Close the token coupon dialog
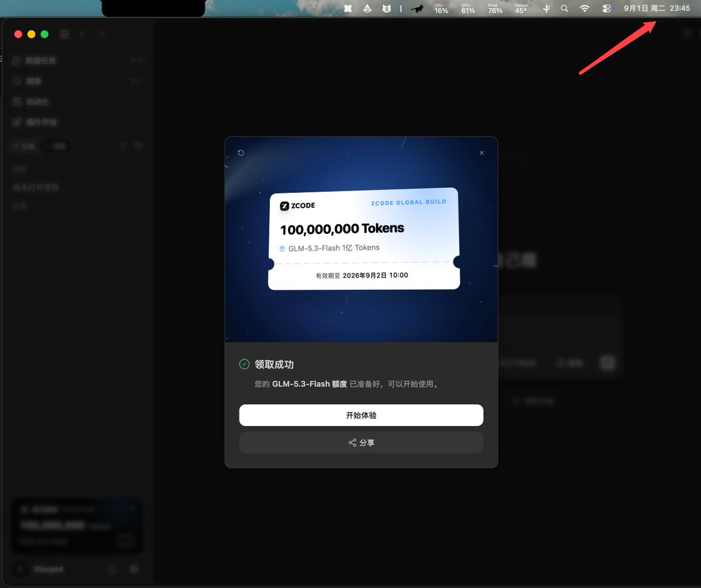 [x=481, y=153]
